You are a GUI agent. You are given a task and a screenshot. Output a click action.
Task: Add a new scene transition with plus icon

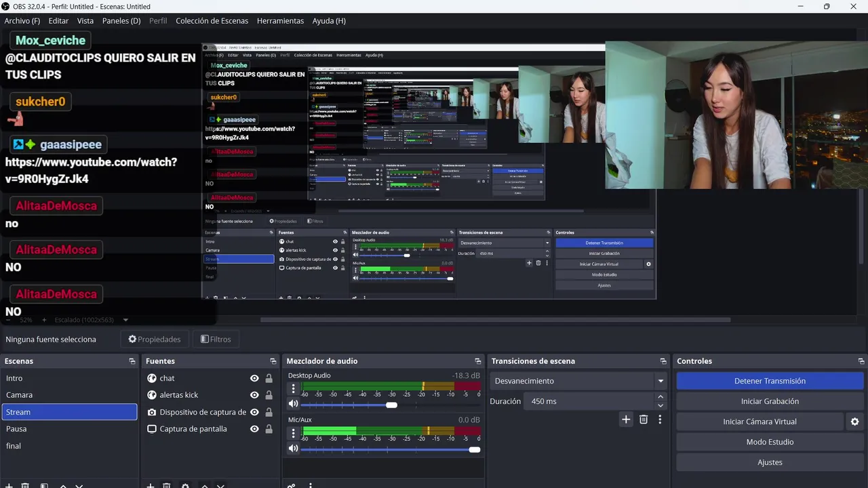[626, 420]
